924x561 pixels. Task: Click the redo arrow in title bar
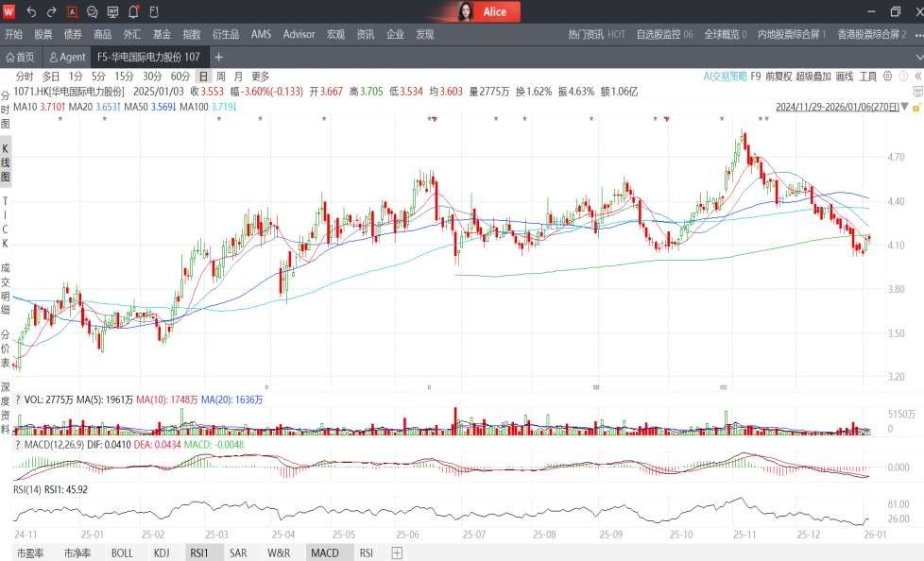point(52,11)
